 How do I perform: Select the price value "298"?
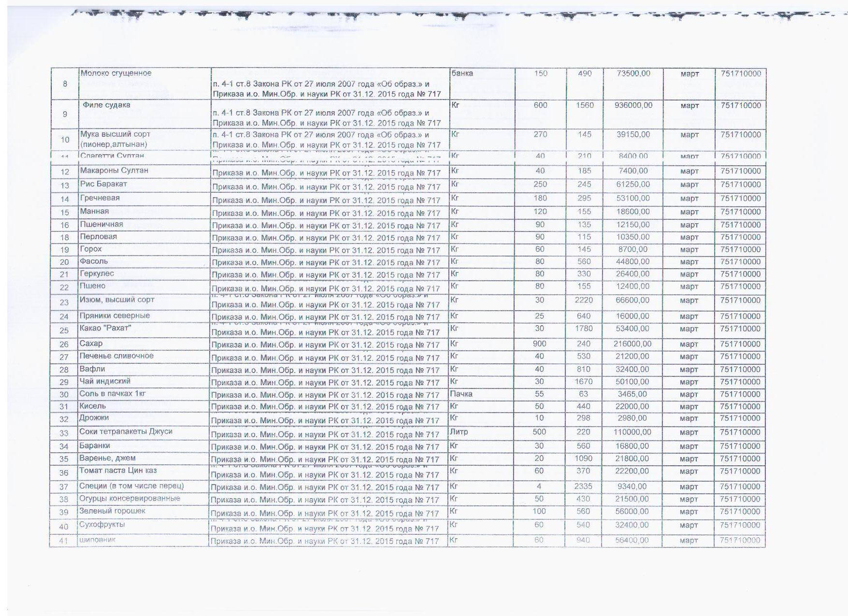pyautogui.click(x=584, y=418)
